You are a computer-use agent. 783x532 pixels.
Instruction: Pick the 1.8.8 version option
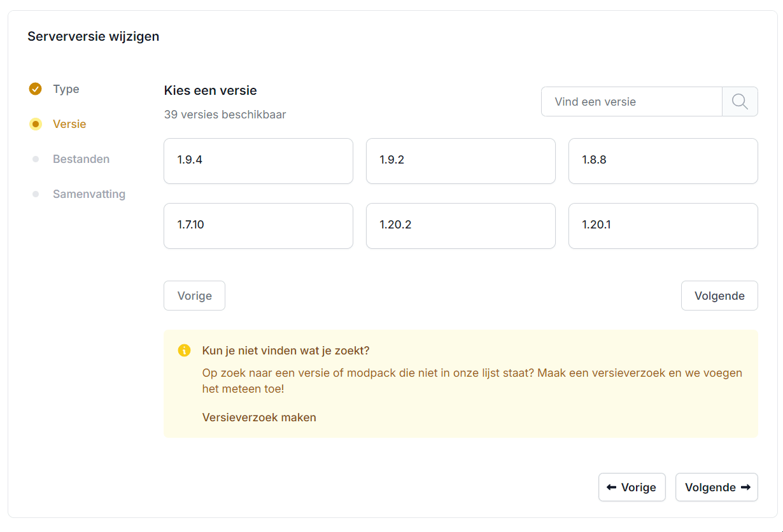click(x=663, y=161)
